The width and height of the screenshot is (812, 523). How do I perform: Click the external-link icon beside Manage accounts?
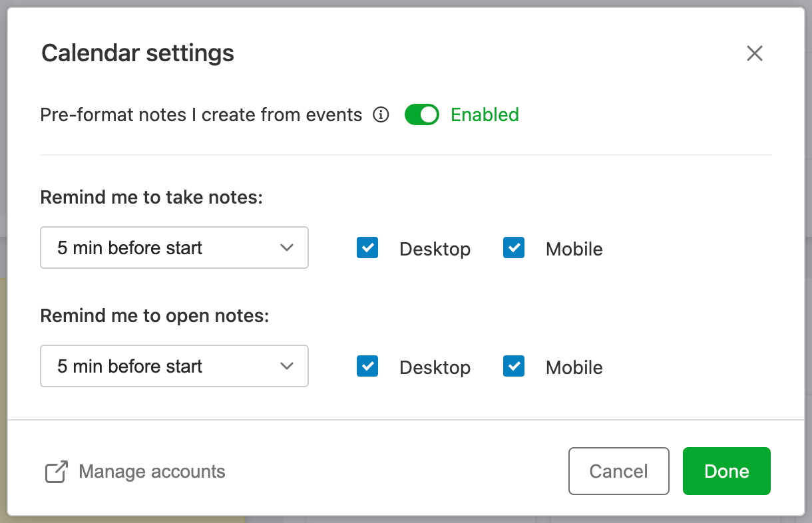pos(57,472)
